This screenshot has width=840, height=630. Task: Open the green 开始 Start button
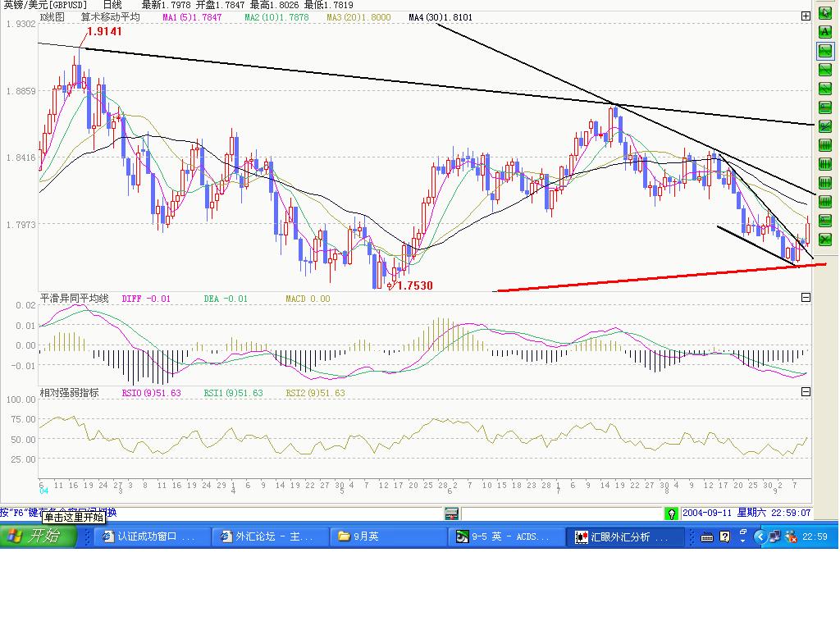coord(38,536)
